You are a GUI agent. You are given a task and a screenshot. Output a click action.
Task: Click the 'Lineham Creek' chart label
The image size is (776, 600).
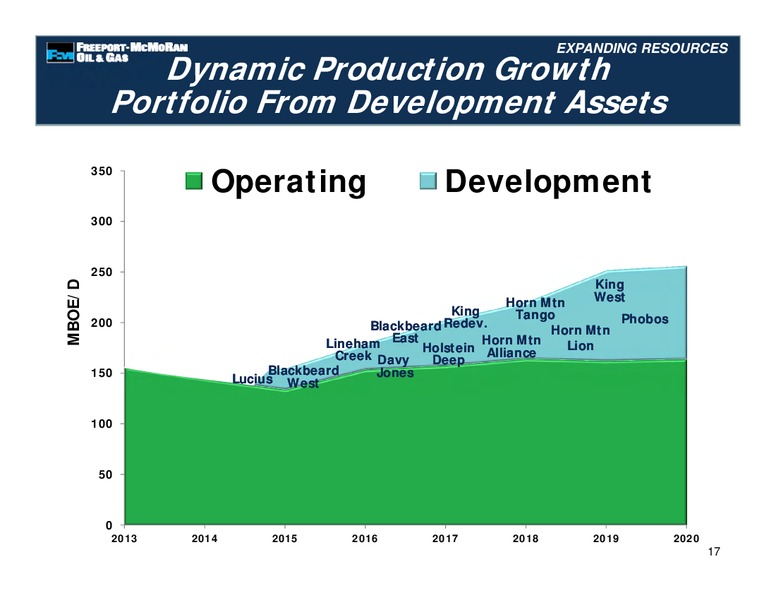pyautogui.click(x=353, y=350)
